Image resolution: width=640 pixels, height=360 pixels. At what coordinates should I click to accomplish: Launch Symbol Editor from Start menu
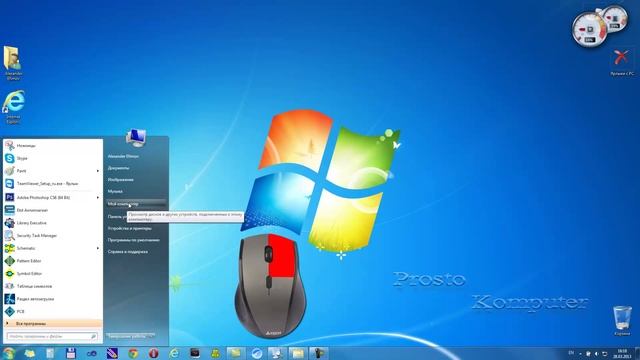point(52,273)
